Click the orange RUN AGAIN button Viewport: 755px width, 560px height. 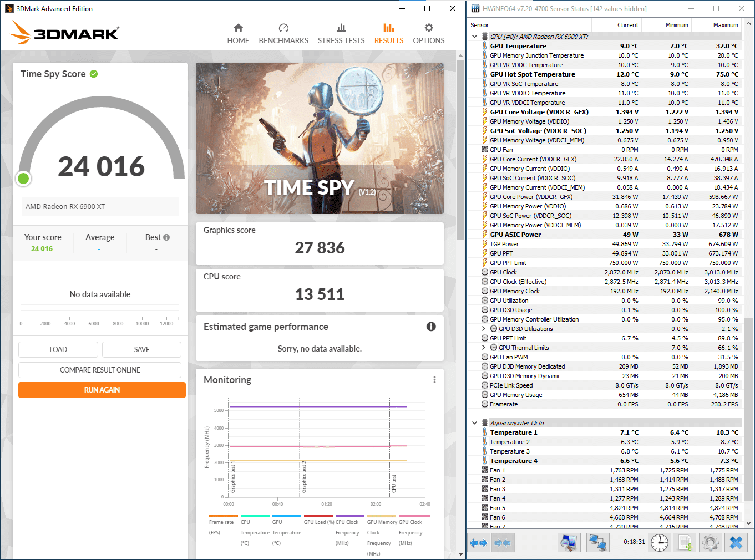click(102, 390)
